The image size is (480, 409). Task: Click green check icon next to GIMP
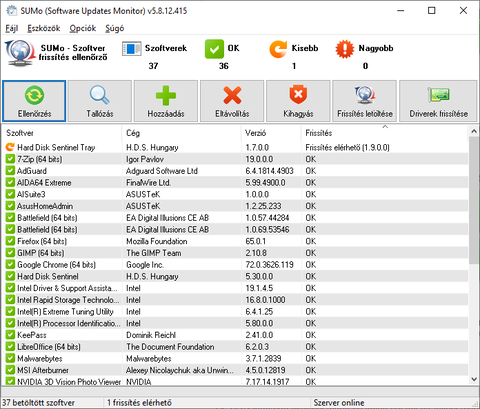point(10,253)
